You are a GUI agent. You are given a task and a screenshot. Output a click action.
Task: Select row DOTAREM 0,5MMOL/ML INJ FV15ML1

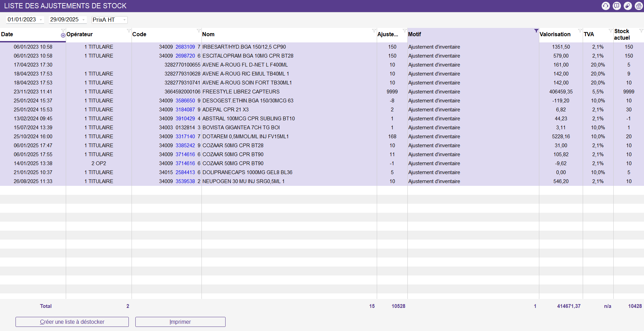click(322, 137)
